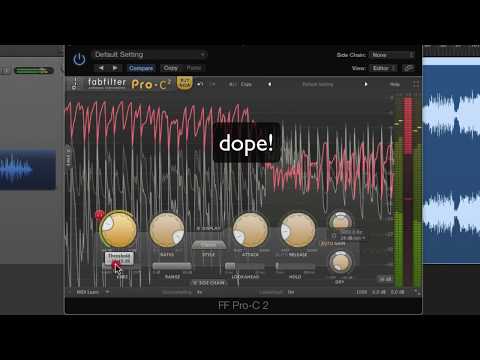The image size is (480, 360).
Task: Click the Dry level knob
Action: pos(340,262)
